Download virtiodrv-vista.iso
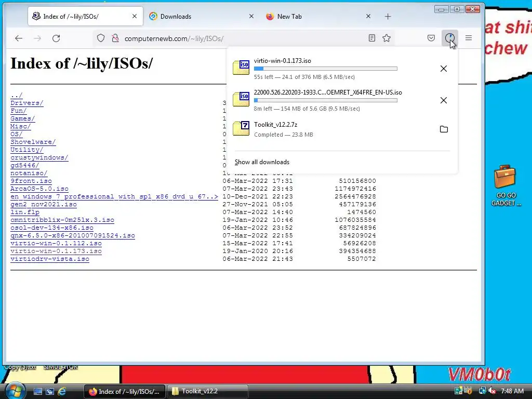532x399 pixels. pyautogui.click(x=49, y=259)
